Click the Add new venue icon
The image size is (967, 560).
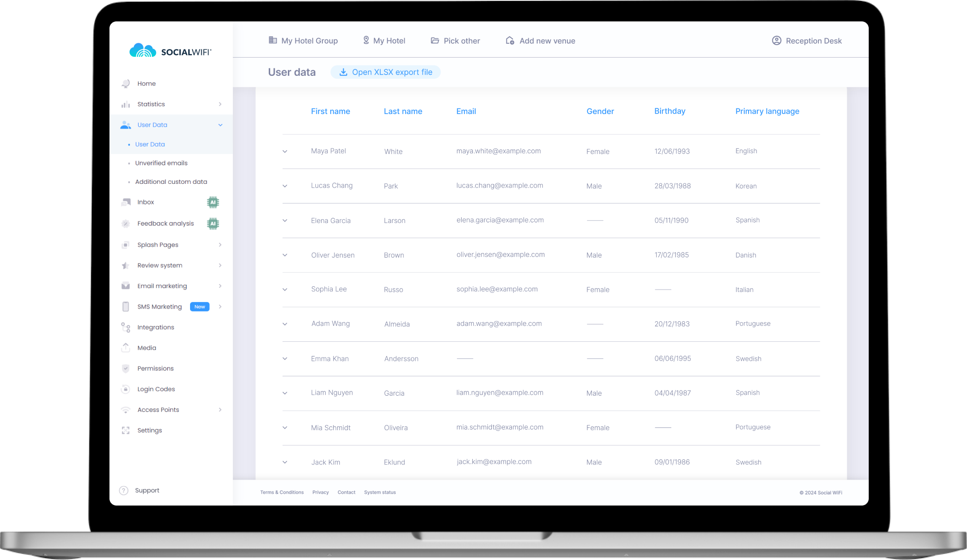(x=510, y=40)
